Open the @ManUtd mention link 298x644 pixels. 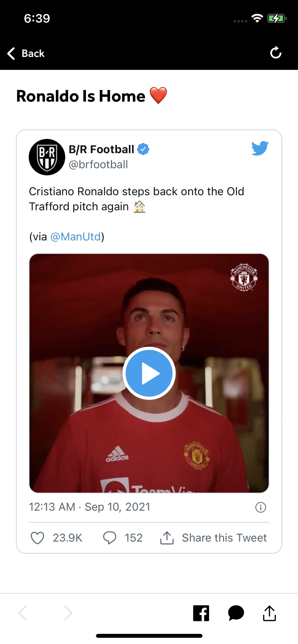click(x=76, y=237)
